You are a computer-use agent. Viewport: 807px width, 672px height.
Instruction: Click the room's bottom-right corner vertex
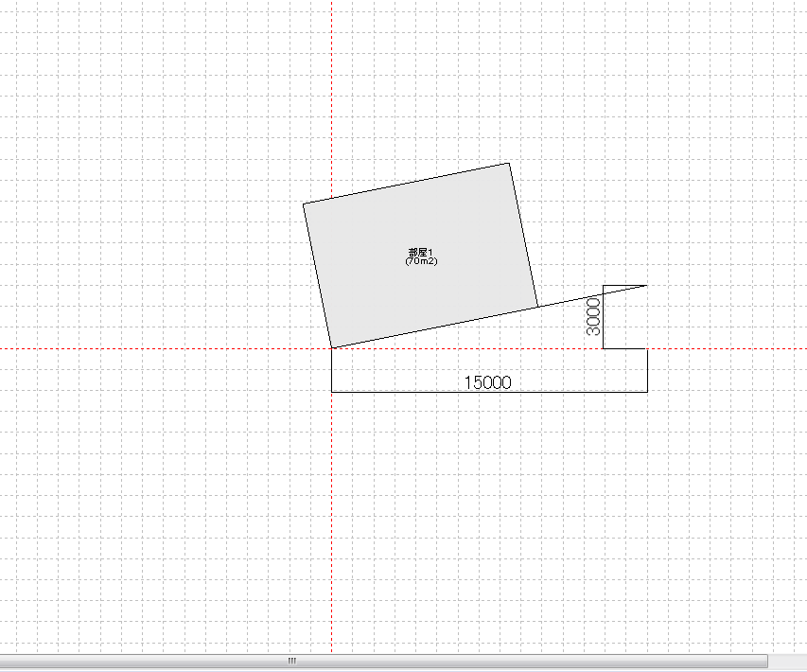[x=537, y=307]
